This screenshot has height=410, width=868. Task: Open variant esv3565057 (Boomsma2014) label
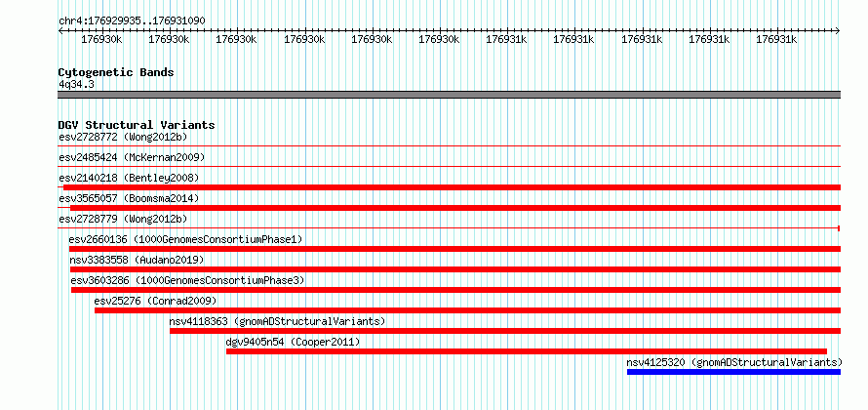coord(129,198)
